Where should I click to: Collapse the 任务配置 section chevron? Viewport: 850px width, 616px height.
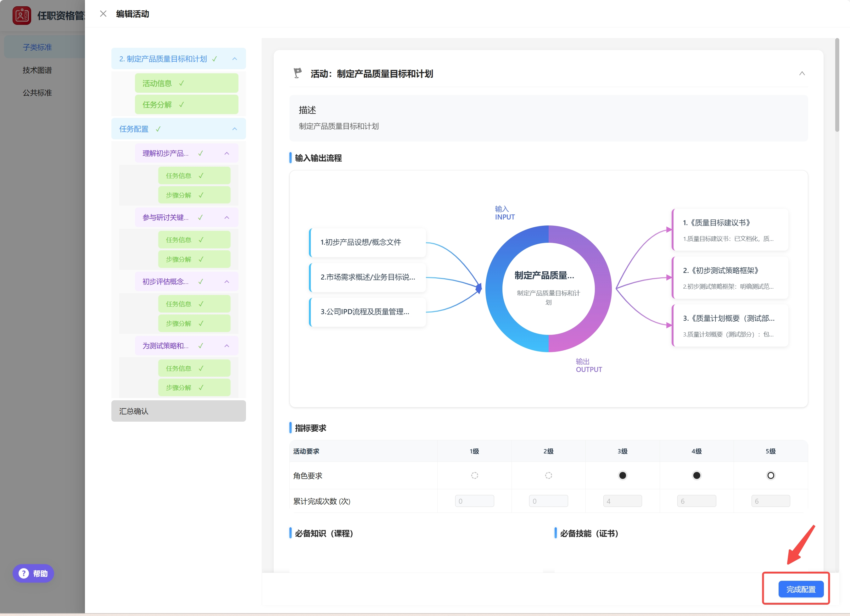pos(235,129)
